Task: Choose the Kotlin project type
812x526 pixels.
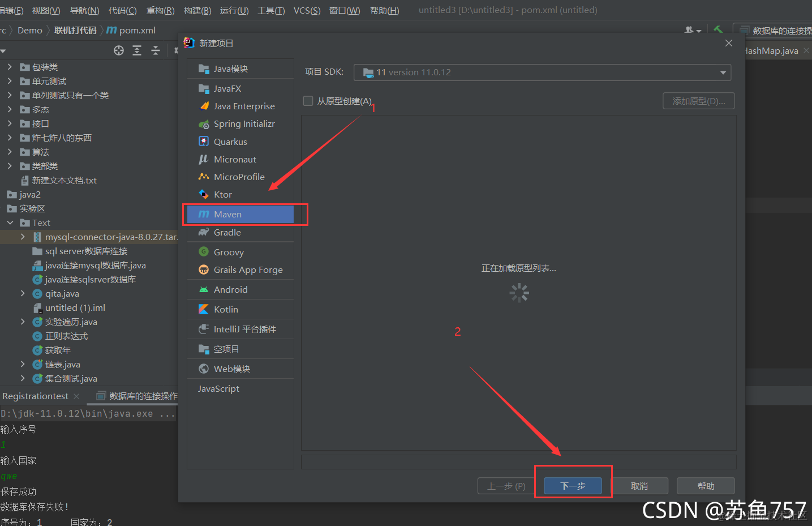Action: pyautogui.click(x=240, y=309)
